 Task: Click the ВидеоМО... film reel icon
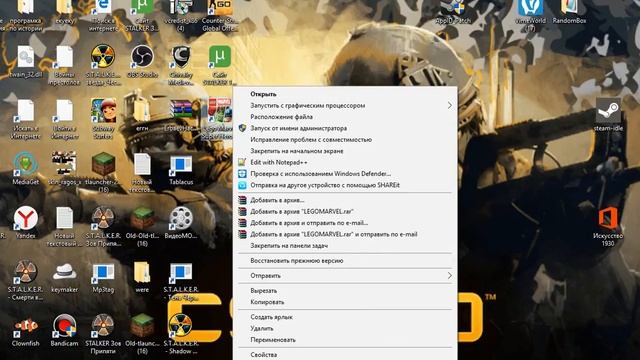pyautogui.click(x=181, y=218)
